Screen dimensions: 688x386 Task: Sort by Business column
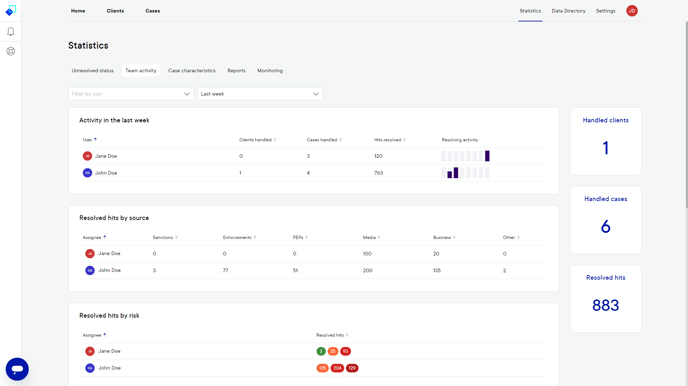tap(444, 237)
